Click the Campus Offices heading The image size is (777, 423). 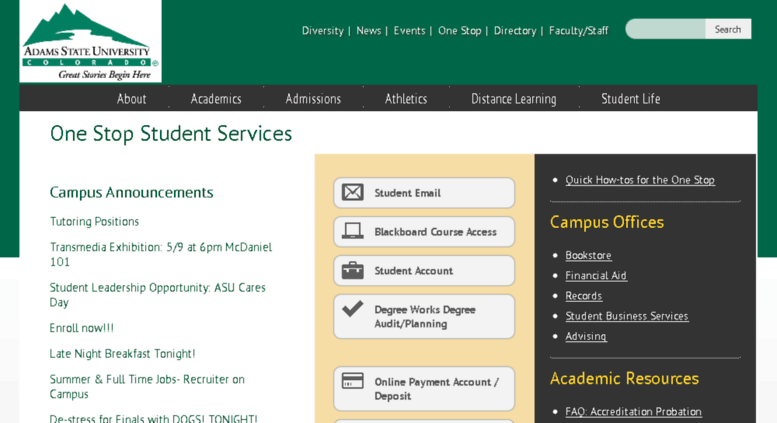click(607, 222)
